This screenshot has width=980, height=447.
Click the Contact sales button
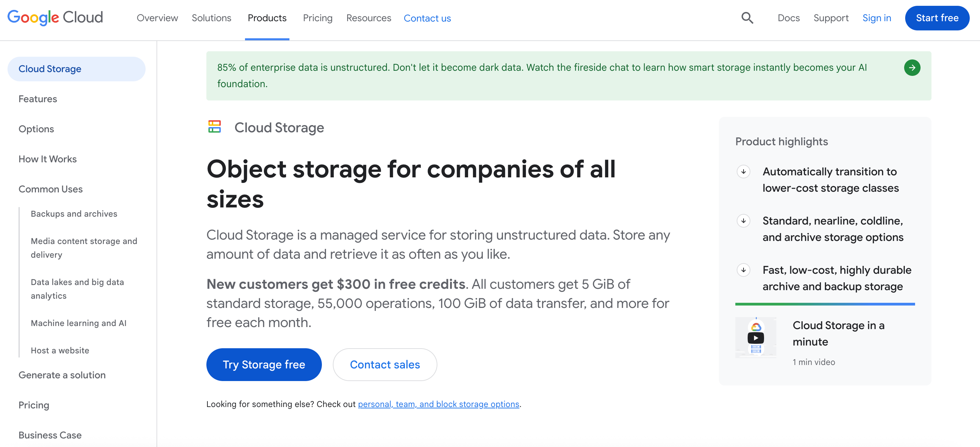point(385,364)
